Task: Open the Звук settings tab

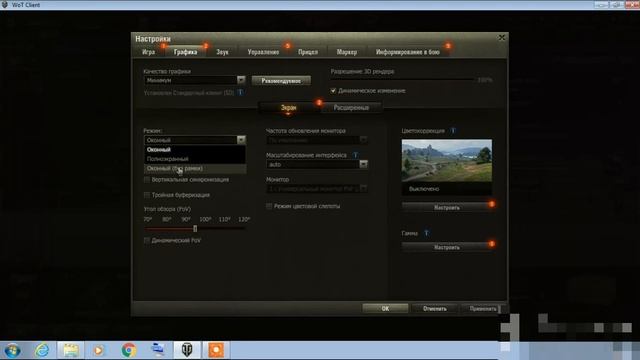Action: 222,52
